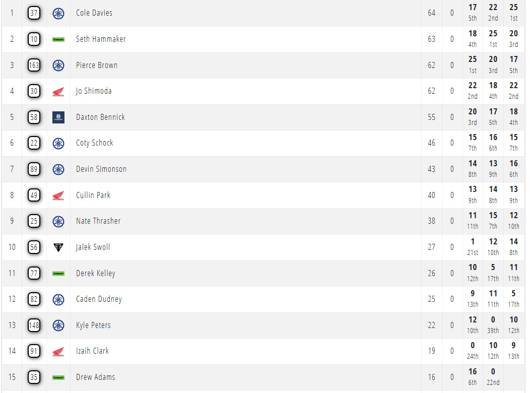Open Izaih Clark rider page

click(x=92, y=351)
